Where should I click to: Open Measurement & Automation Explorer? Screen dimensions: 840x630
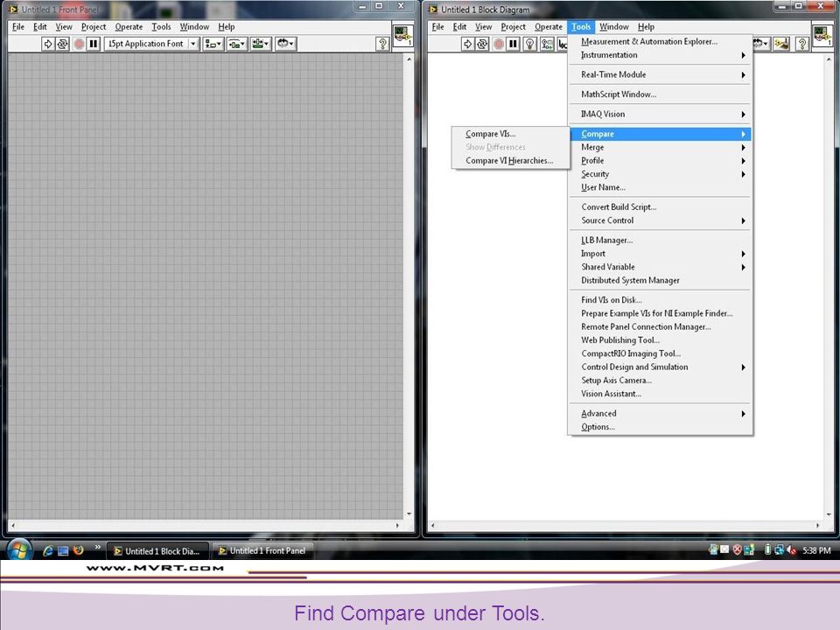click(660, 42)
